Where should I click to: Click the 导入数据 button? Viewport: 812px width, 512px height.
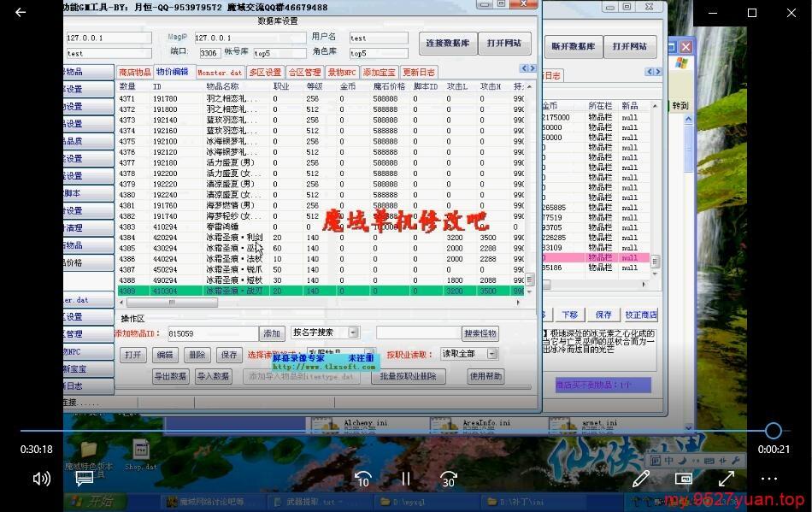213,376
